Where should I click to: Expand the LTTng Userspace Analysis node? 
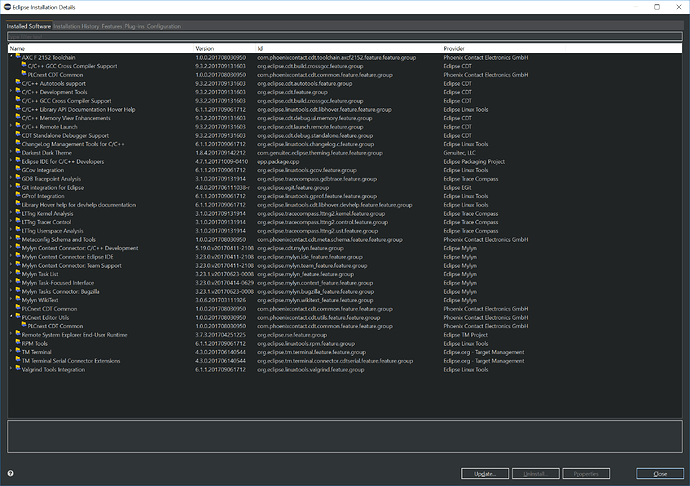pyautogui.click(x=11, y=230)
